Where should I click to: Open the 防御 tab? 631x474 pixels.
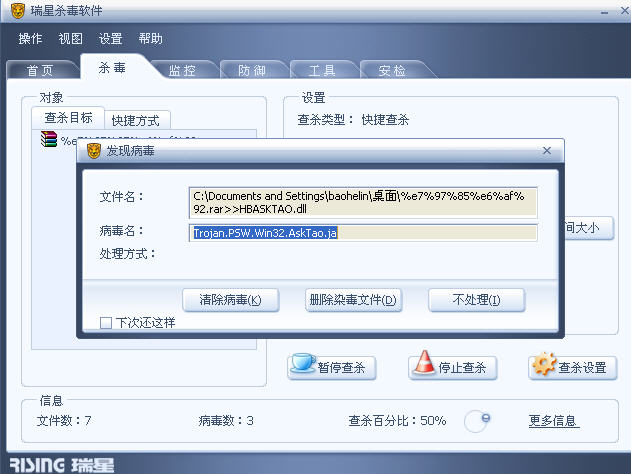point(252,70)
